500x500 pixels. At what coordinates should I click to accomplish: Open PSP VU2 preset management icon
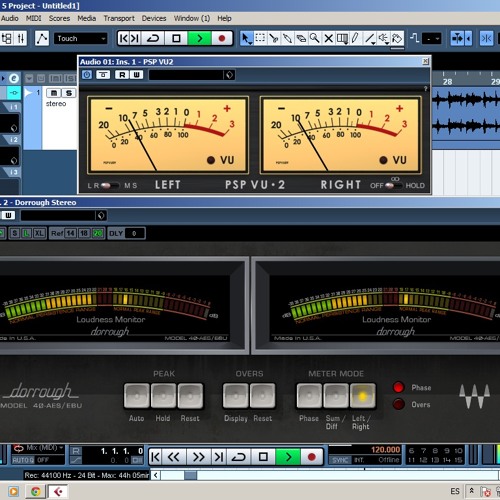pyautogui.click(x=230, y=75)
